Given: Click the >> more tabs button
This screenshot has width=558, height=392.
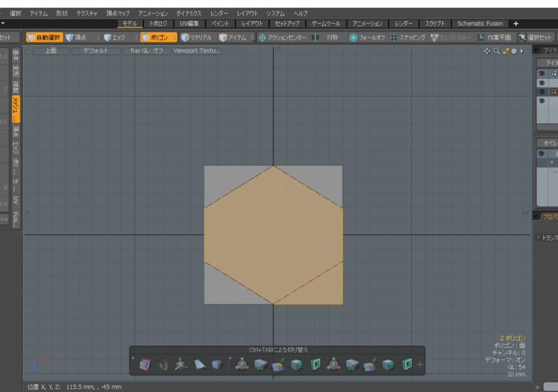Looking at the screenshot, I should 4,220.
